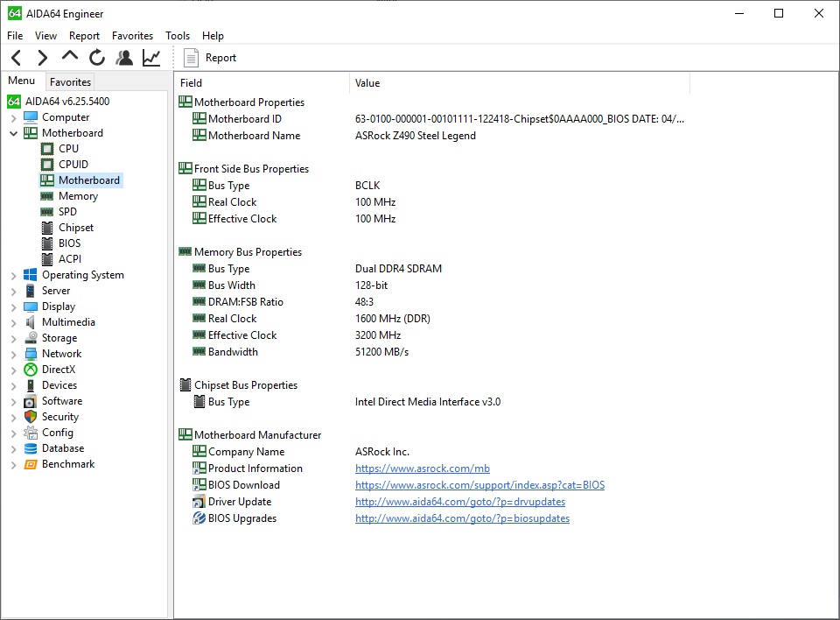Click the Display monitor icon
This screenshot has height=620, width=840.
(x=31, y=306)
